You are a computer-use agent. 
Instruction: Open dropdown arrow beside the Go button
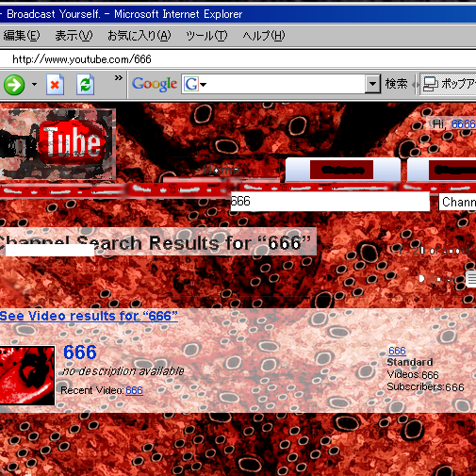(x=34, y=84)
